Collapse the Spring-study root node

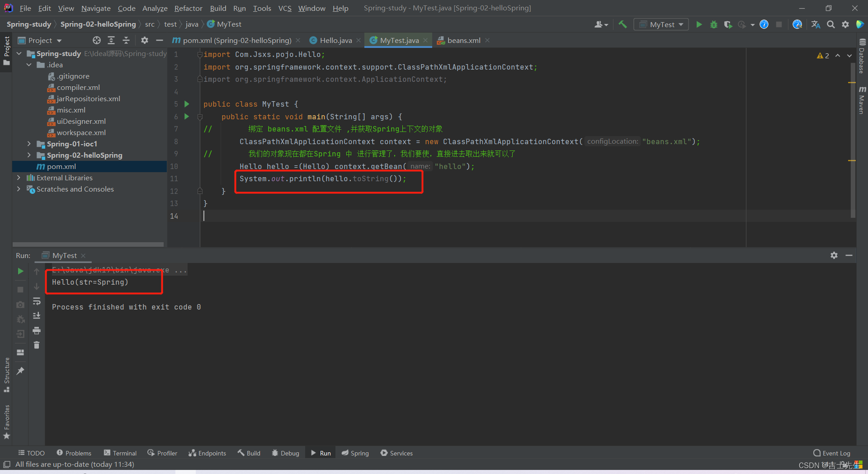click(19, 53)
